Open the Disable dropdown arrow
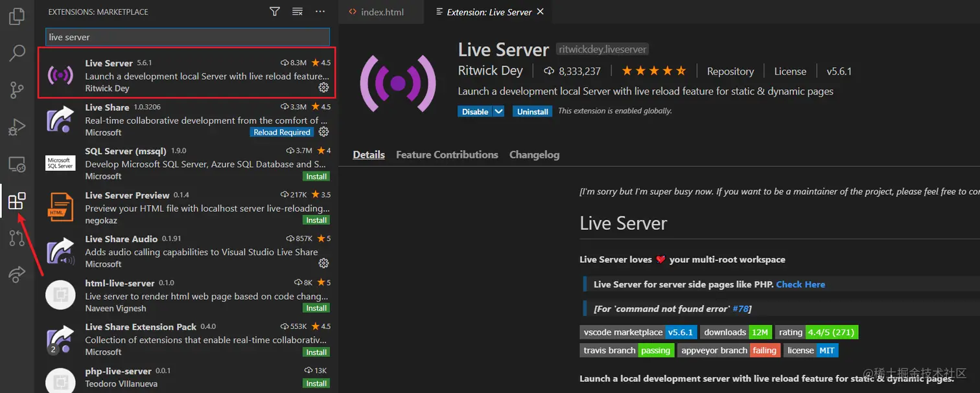The height and width of the screenshot is (393, 980). pos(498,111)
